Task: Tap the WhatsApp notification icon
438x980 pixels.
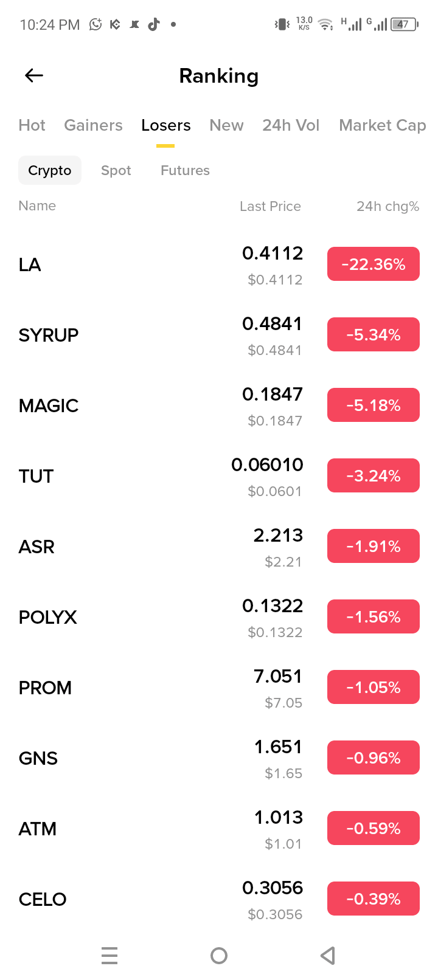Action: click(96, 24)
